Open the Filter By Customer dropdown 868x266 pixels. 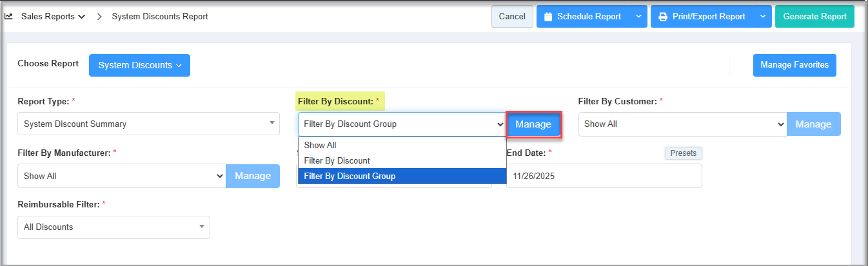coord(682,124)
